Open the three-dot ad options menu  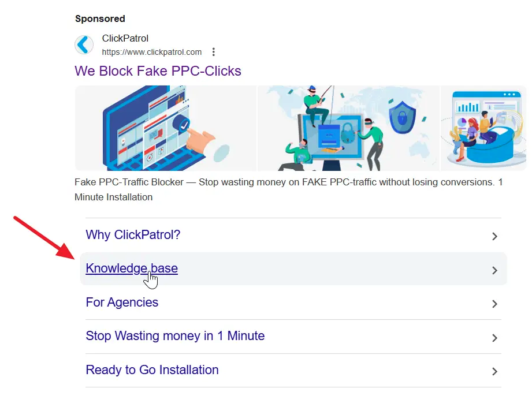coord(213,52)
